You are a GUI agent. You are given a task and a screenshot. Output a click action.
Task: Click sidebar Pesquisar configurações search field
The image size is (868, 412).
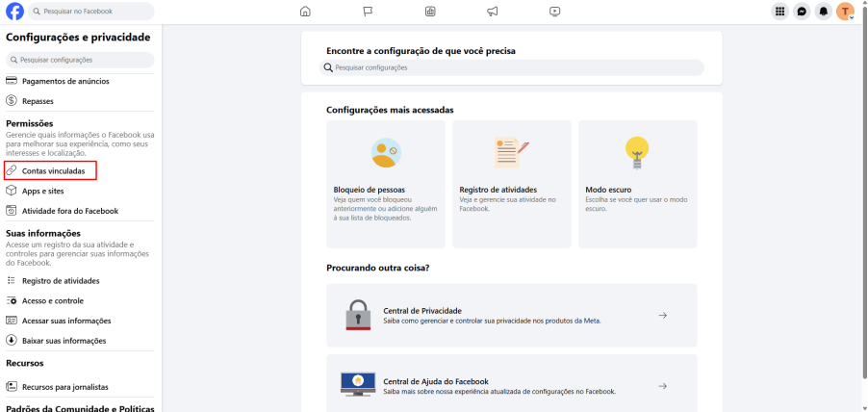click(80, 60)
